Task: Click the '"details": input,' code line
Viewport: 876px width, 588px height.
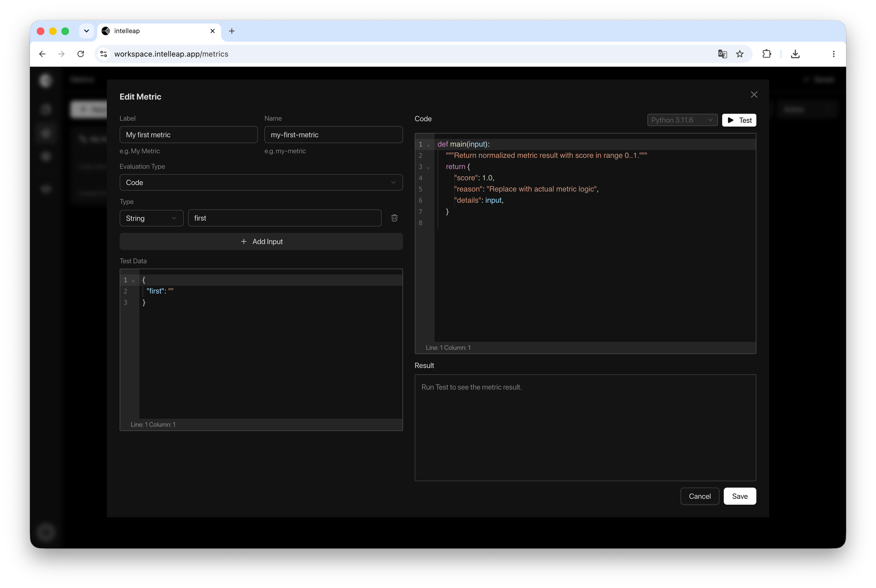Action: coord(479,200)
